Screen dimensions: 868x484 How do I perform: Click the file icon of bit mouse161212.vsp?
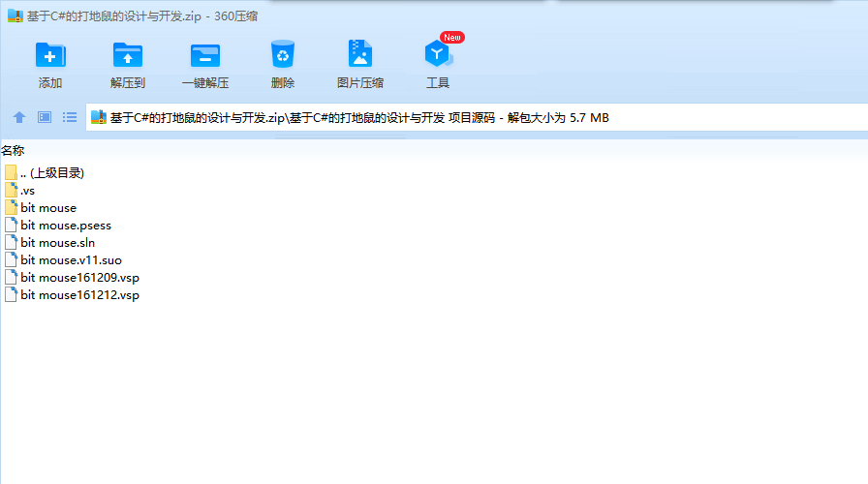click(11, 295)
